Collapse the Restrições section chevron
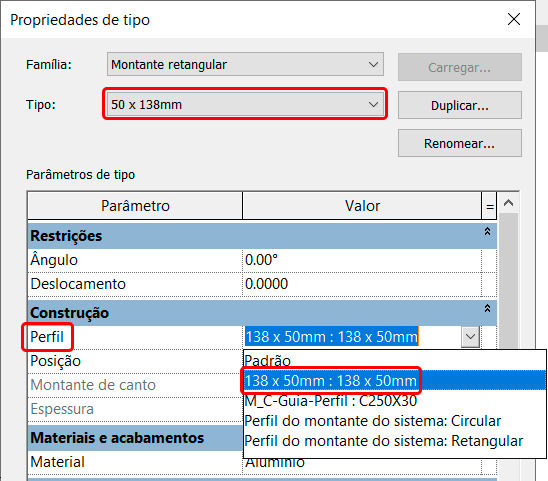548x481 pixels. coord(487,231)
